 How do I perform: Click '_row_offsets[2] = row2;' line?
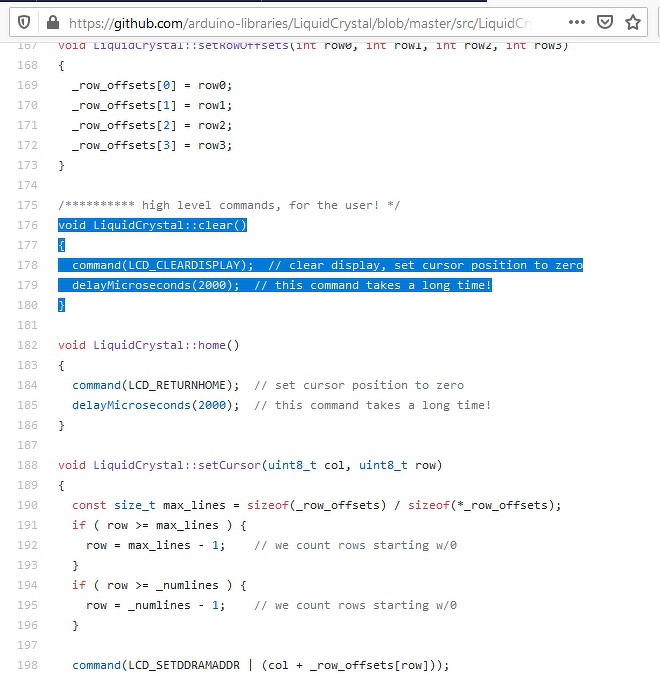click(x=152, y=125)
